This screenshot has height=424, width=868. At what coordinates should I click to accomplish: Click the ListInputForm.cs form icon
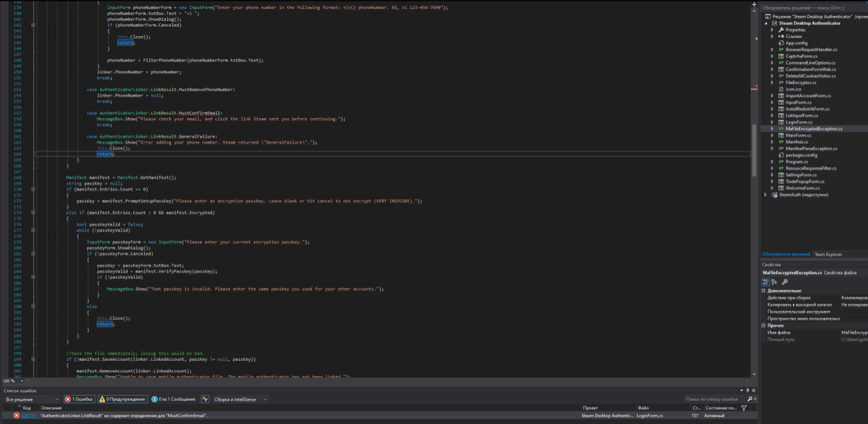[x=781, y=115]
